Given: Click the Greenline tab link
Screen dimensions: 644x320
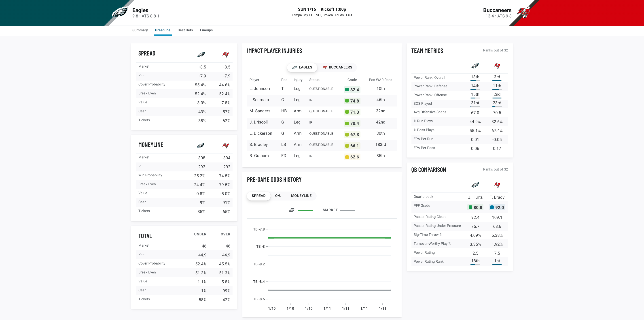Looking at the screenshot, I should tap(163, 30).
